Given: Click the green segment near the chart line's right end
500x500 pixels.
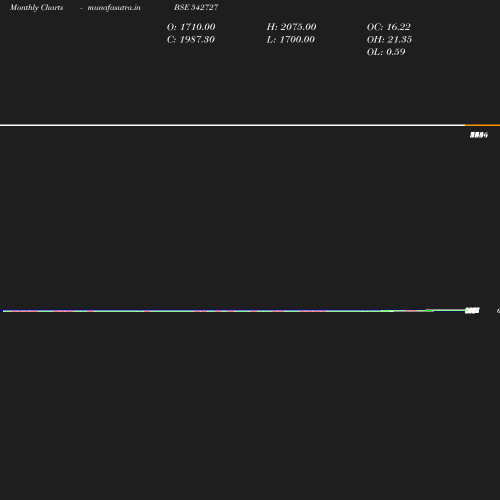Looking at the screenshot, I should 430,311.
